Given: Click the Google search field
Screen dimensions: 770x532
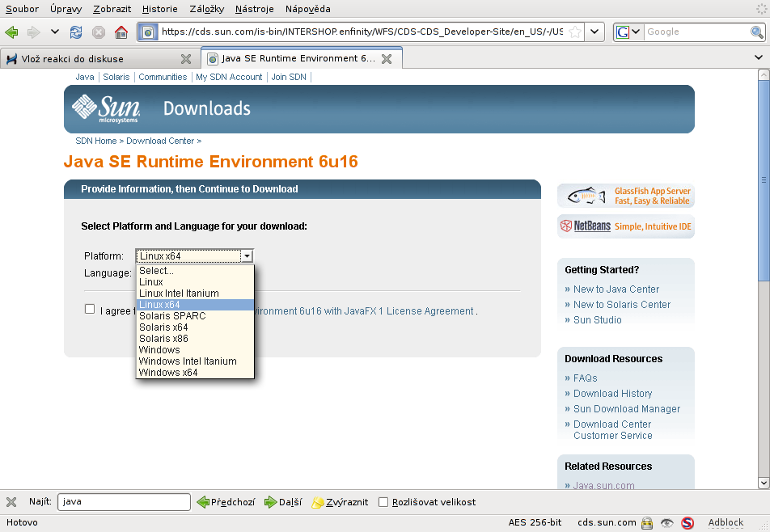Looking at the screenshot, I should pyautogui.click(x=696, y=32).
